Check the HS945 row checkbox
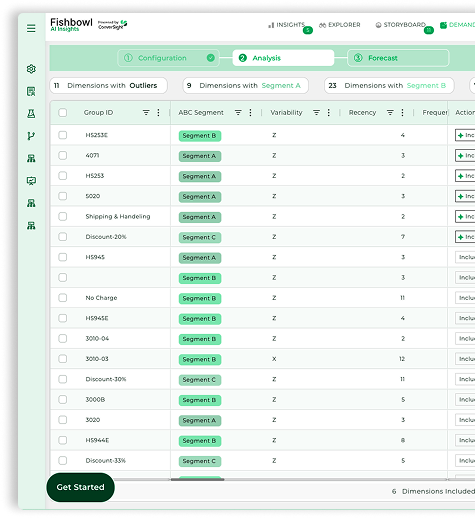The height and width of the screenshot is (519, 475). click(62, 257)
